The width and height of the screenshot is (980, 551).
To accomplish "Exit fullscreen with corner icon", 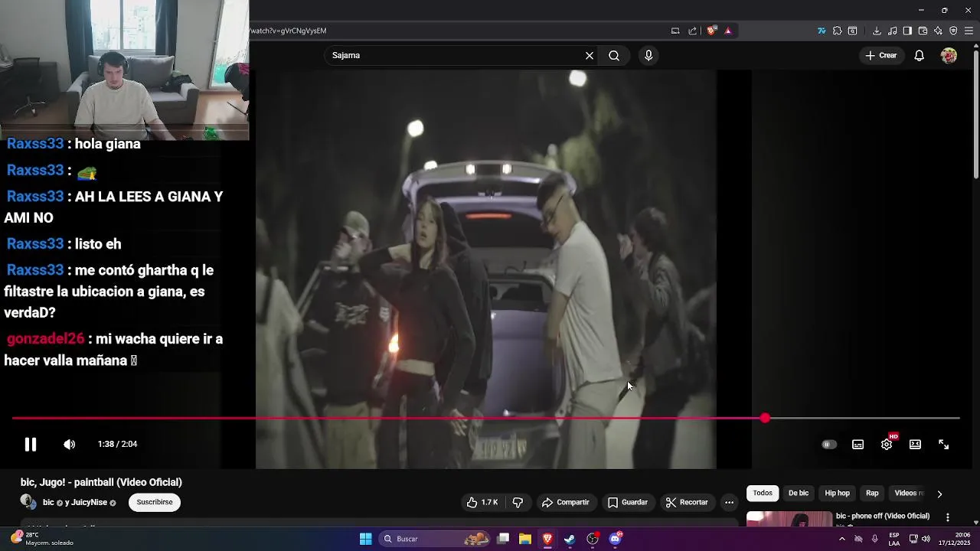I will [x=944, y=445].
